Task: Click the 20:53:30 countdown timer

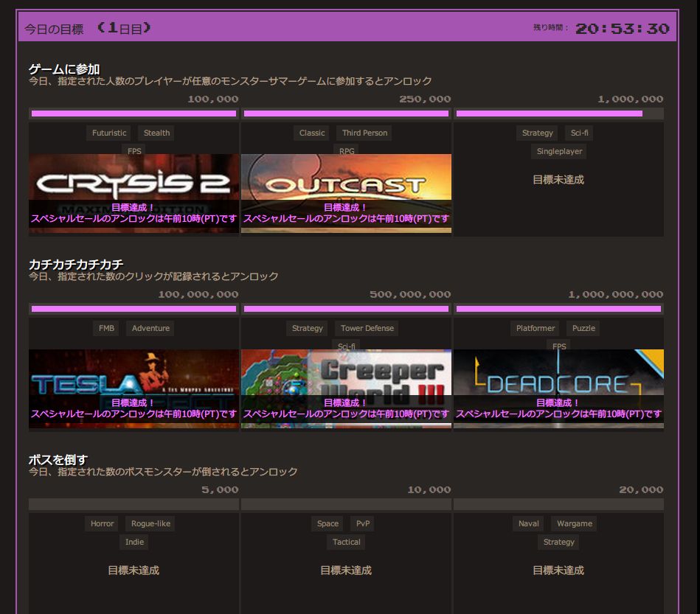Action: [x=623, y=29]
